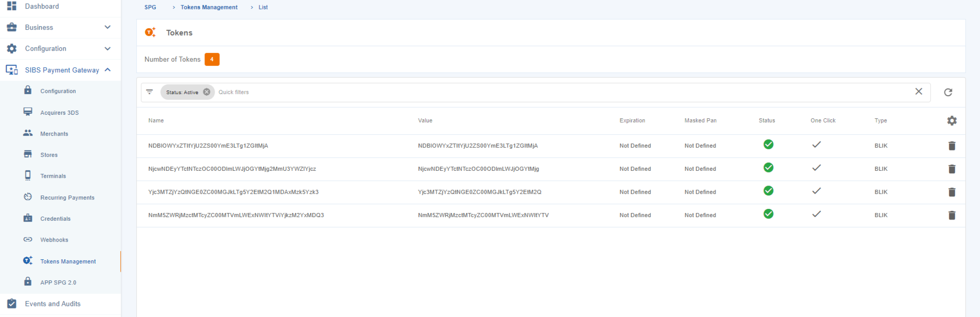Go to Merchants page
The image size is (980, 317).
[x=54, y=134]
